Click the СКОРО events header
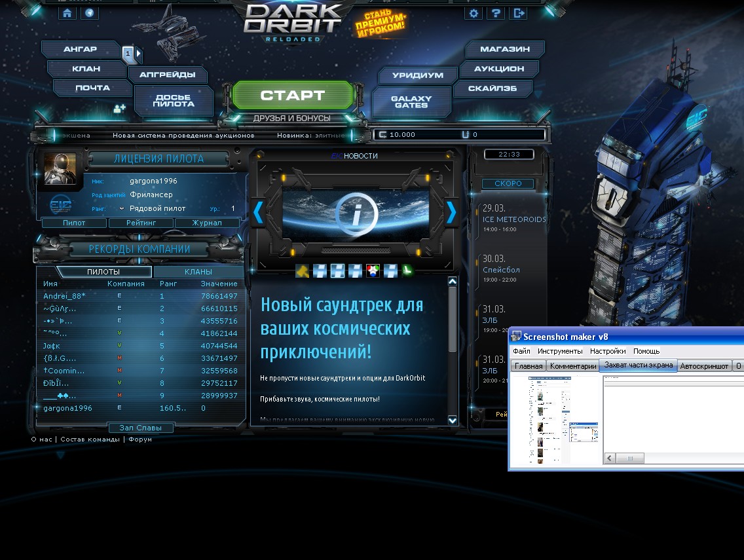The width and height of the screenshot is (744, 560). tap(508, 183)
